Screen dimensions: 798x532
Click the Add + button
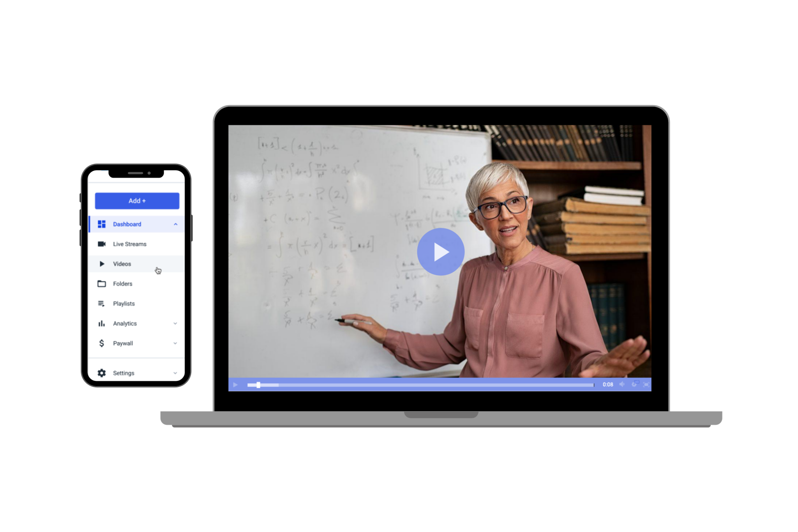(x=137, y=201)
